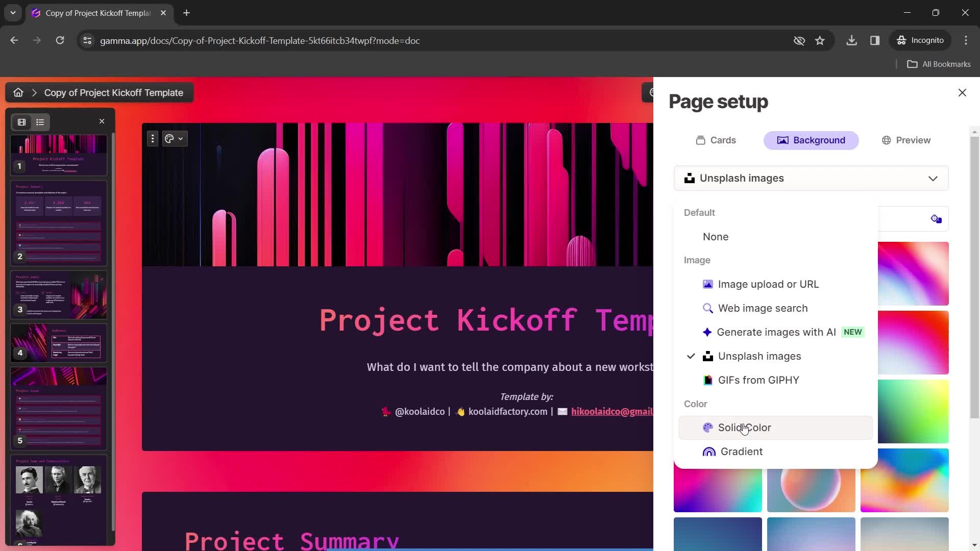Click the hikoolaidco@gmail email link
This screenshot has height=551, width=980.
(612, 412)
